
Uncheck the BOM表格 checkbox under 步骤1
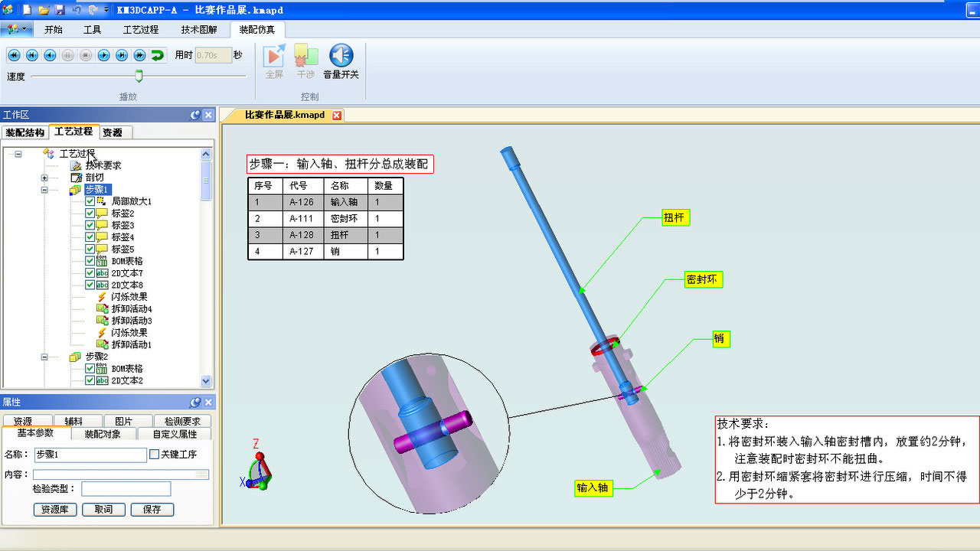click(90, 261)
